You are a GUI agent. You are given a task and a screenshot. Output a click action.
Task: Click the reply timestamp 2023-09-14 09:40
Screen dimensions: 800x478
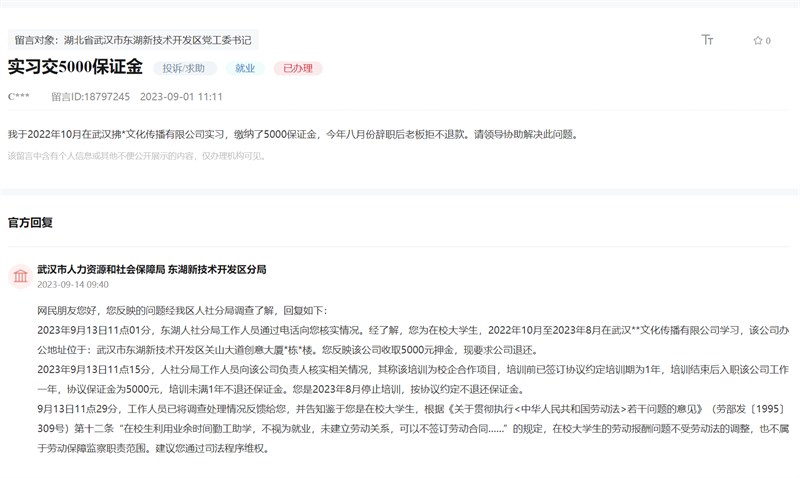pos(73,285)
